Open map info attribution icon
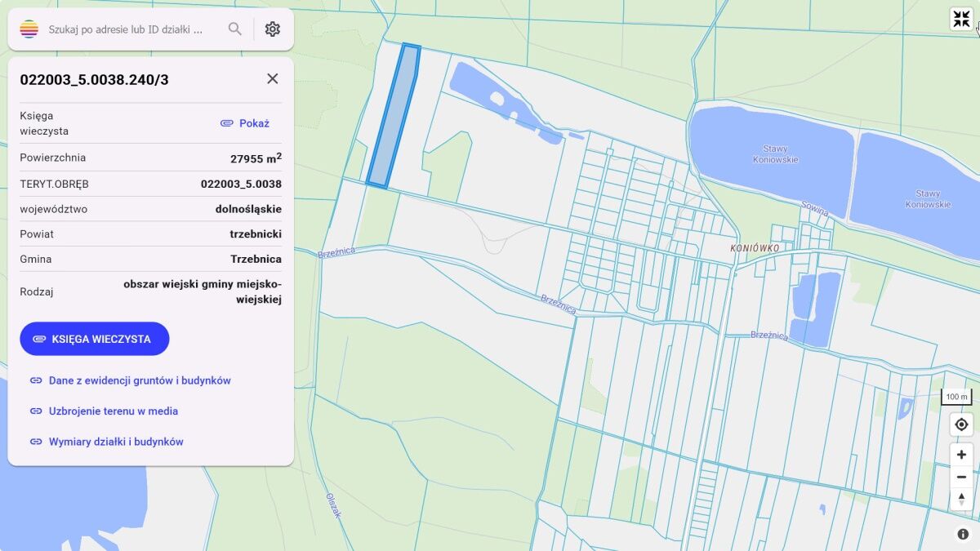Viewport: 980px width, 551px height. pos(963,534)
